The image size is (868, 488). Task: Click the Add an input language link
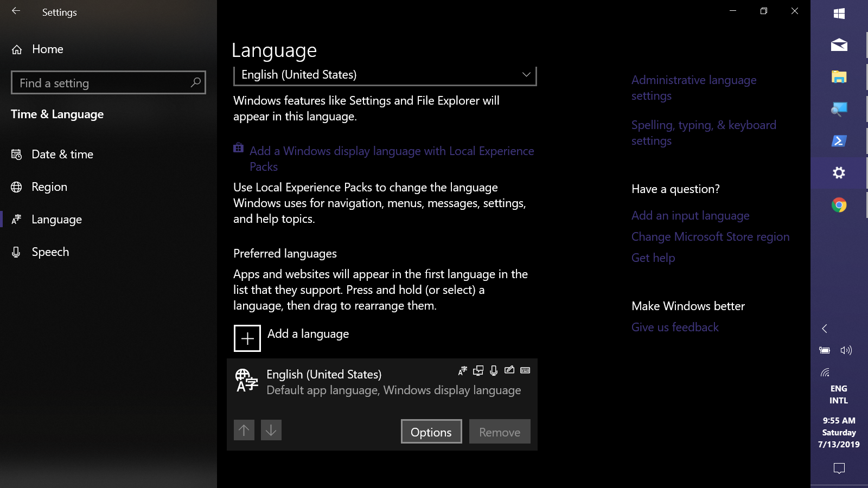(x=690, y=216)
